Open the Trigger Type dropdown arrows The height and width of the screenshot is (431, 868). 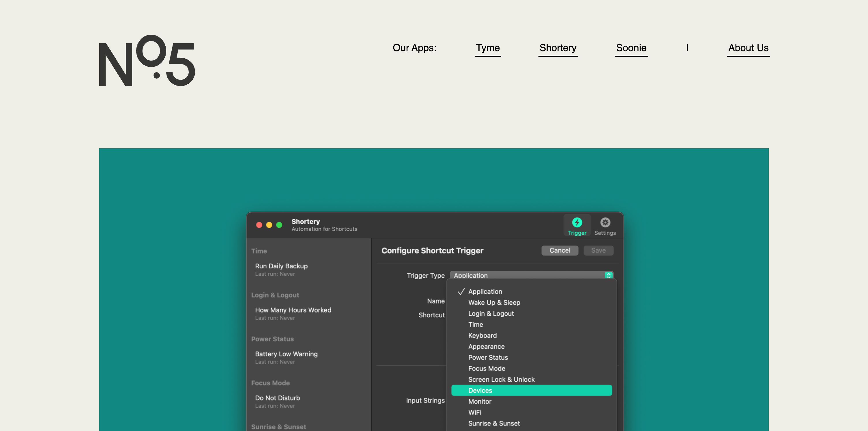tap(608, 275)
